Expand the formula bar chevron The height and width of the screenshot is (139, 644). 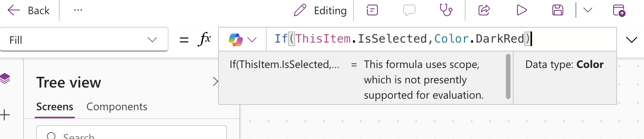[x=631, y=40]
